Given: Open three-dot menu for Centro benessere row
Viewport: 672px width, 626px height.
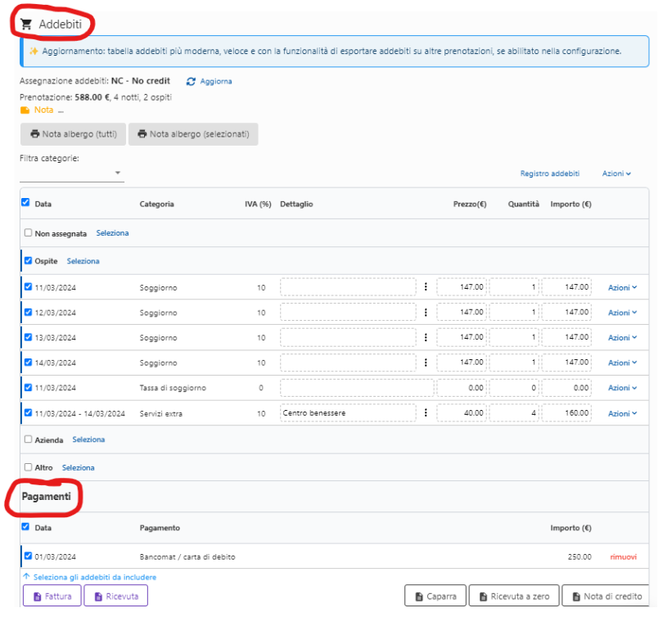Looking at the screenshot, I should pyautogui.click(x=426, y=413).
